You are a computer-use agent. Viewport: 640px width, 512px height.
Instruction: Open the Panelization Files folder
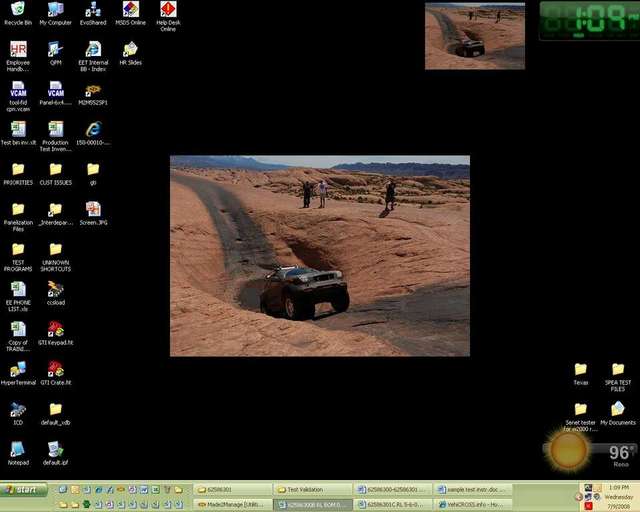pos(18,216)
